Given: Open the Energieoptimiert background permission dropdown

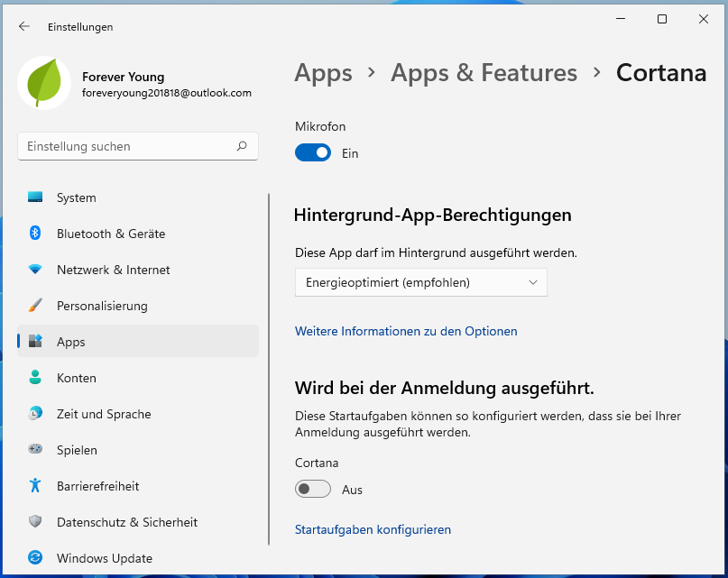Looking at the screenshot, I should coord(421,282).
